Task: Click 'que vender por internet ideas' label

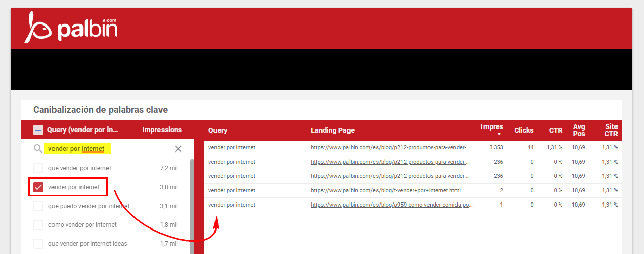Action: pos(88,244)
